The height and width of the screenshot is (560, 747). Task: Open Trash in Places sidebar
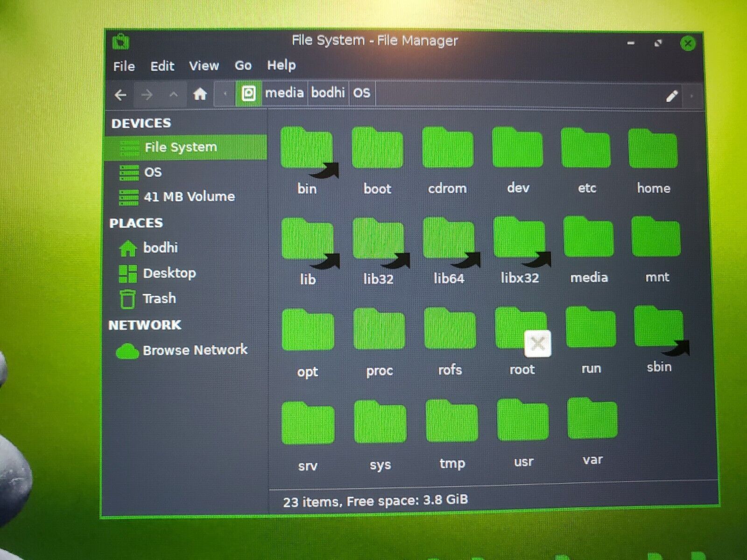(186, 298)
